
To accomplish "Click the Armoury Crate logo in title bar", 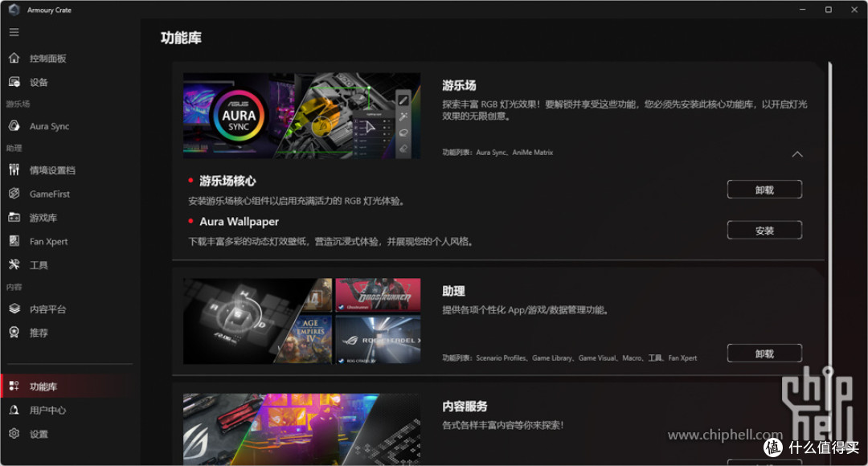I will [x=14, y=10].
